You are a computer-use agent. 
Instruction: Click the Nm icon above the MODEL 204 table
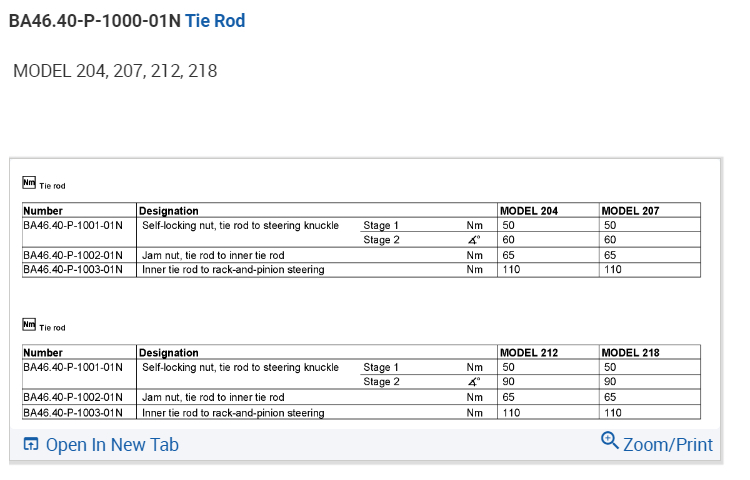click(x=29, y=182)
